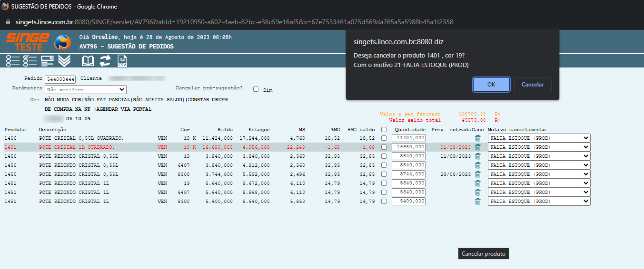Export data with the CSV icon
Image resolution: width=644 pixels, height=269 pixels.
[122, 61]
